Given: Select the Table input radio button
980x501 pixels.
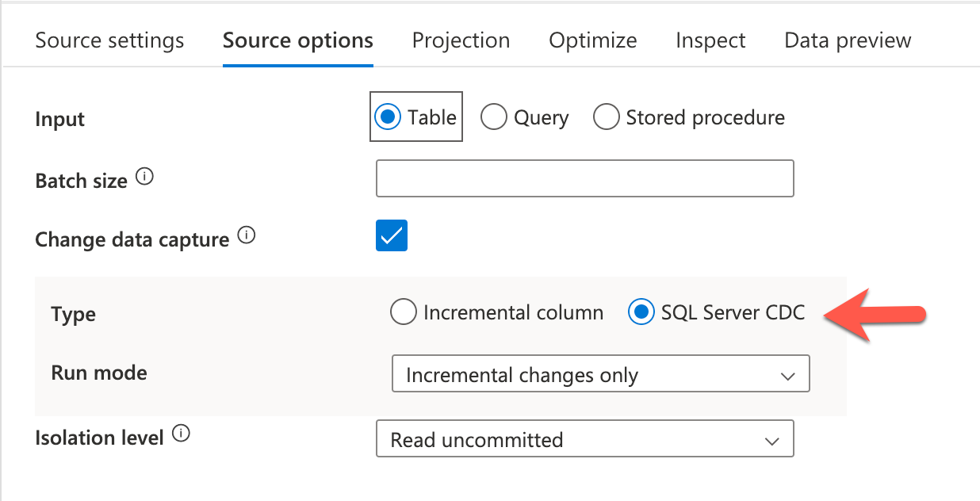Looking at the screenshot, I should click(388, 118).
